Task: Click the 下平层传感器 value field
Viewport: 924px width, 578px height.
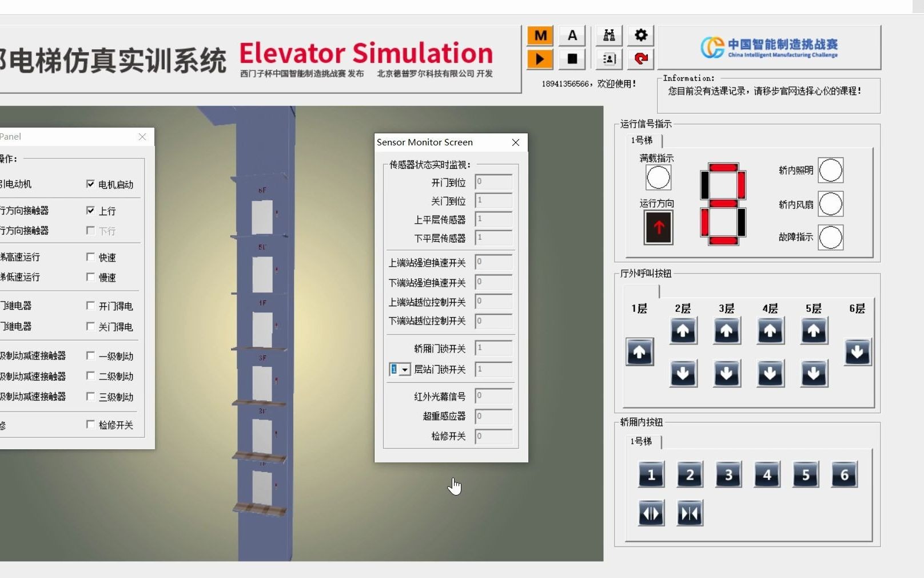Action: pos(493,237)
